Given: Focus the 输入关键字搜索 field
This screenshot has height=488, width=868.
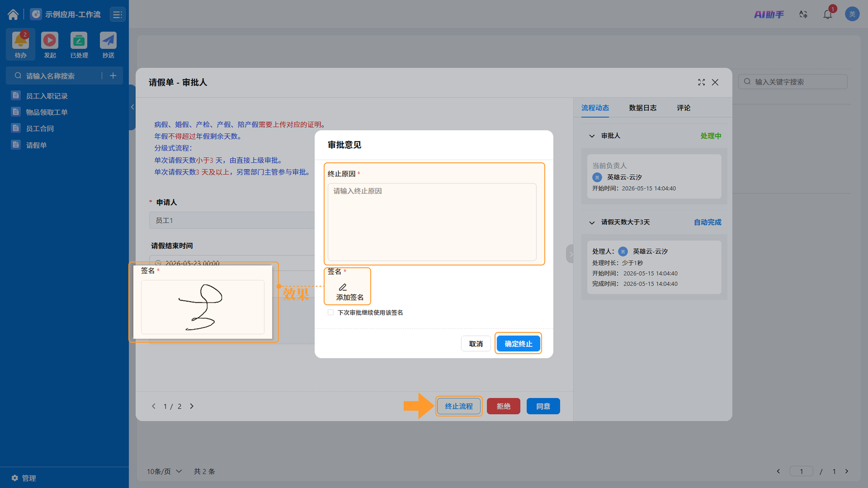Looking at the screenshot, I should tap(793, 82).
